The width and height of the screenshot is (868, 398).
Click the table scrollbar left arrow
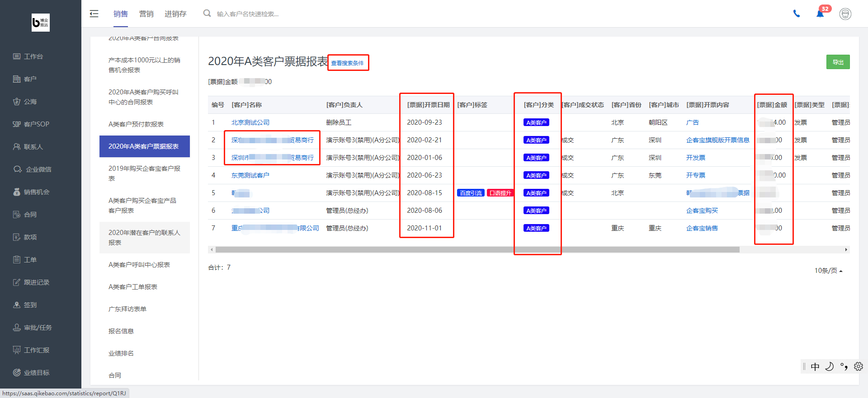(212, 249)
